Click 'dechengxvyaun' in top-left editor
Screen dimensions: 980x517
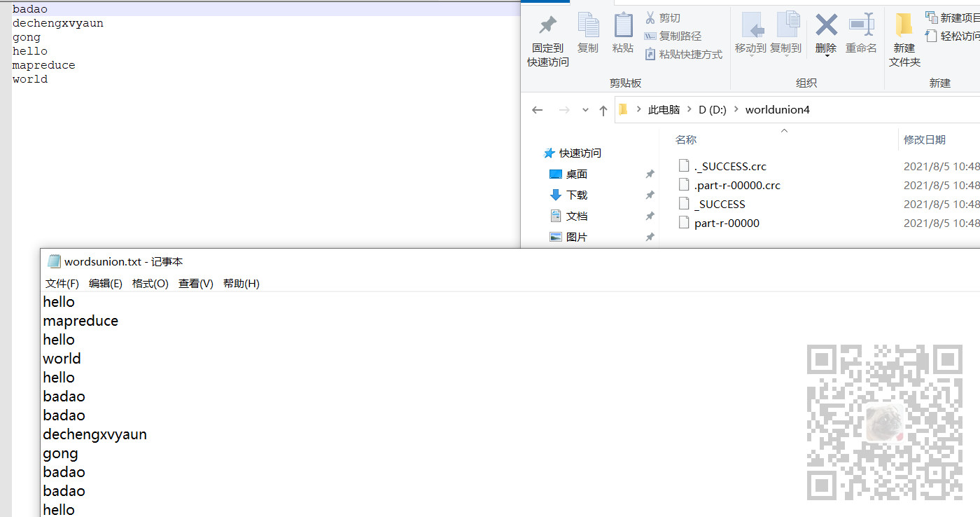[x=58, y=23]
